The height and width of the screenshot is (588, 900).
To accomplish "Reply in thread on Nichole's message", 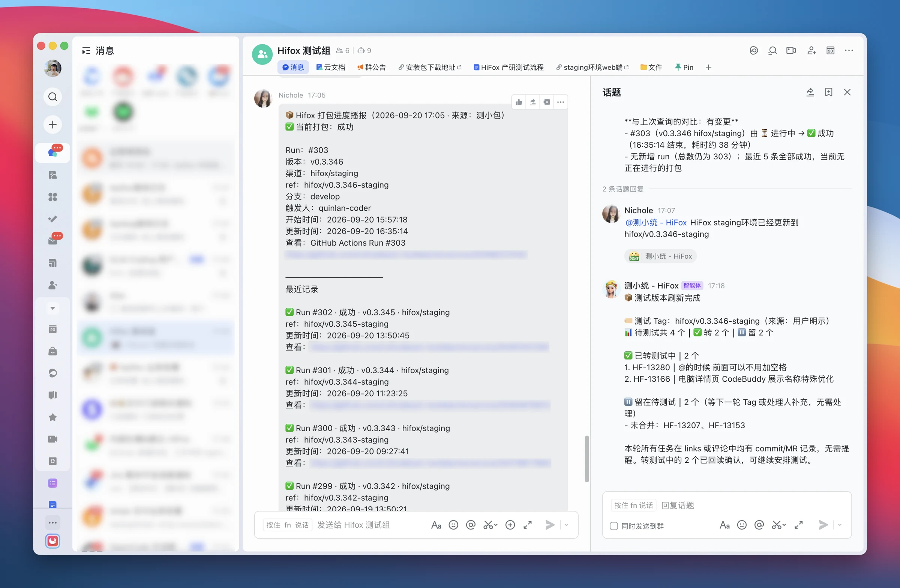I will (x=546, y=102).
